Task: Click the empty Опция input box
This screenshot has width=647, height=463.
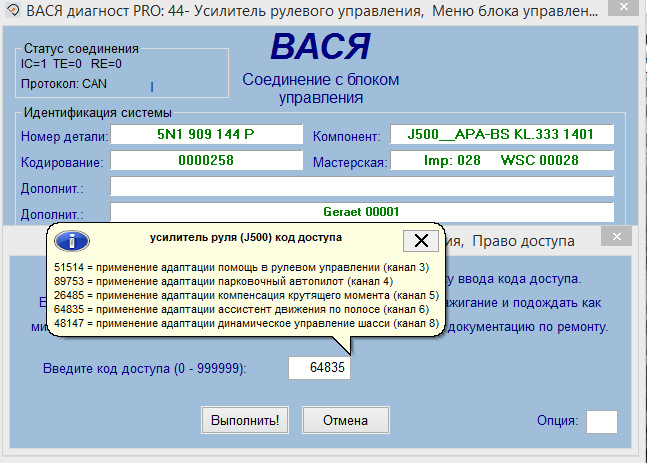Action: click(602, 422)
